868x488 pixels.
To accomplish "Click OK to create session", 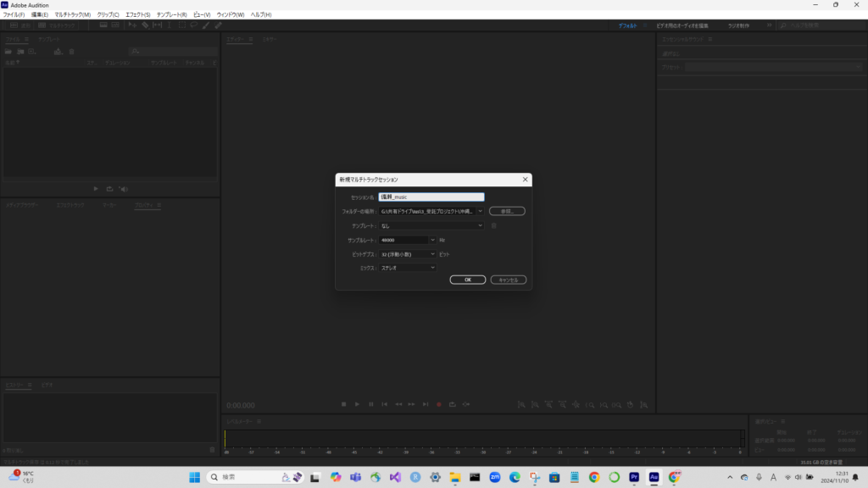I will [467, 280].
